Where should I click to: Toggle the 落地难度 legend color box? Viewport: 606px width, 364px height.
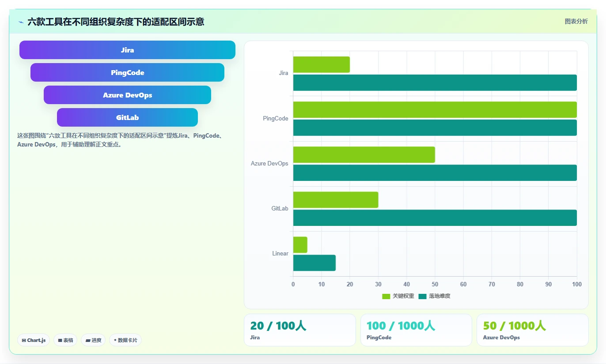[x=423, y=296]
